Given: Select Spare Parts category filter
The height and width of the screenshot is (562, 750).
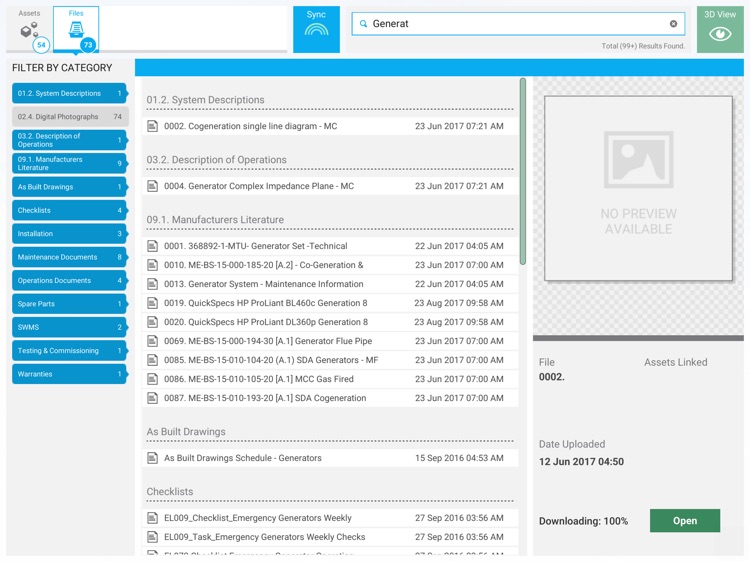Looking at the screenshot, I should pyautogui.click(x=70, y=304).
